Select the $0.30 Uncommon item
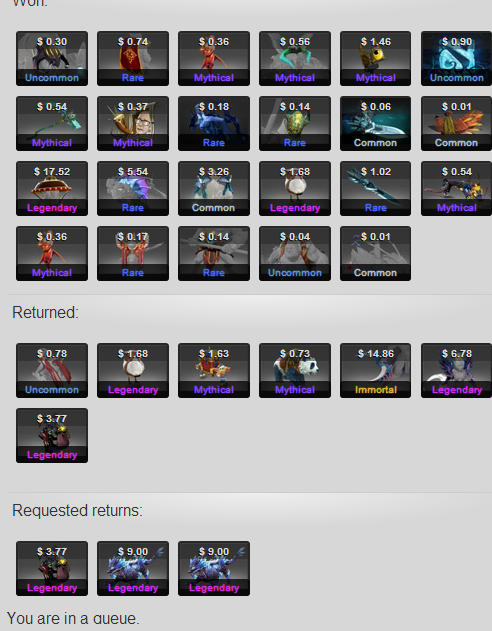 tap(52, 58)
